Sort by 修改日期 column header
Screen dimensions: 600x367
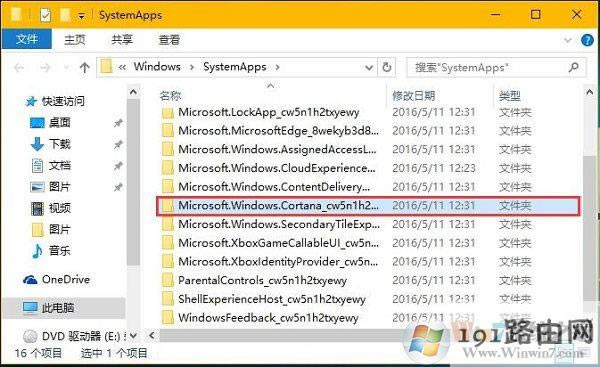(414, 96)
